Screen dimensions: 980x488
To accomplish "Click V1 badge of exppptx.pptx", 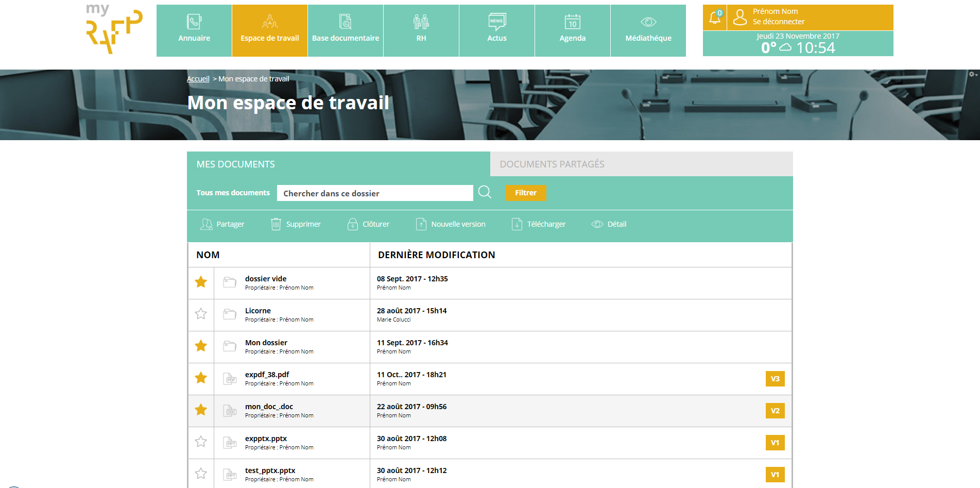I will (x=775, y=443).
